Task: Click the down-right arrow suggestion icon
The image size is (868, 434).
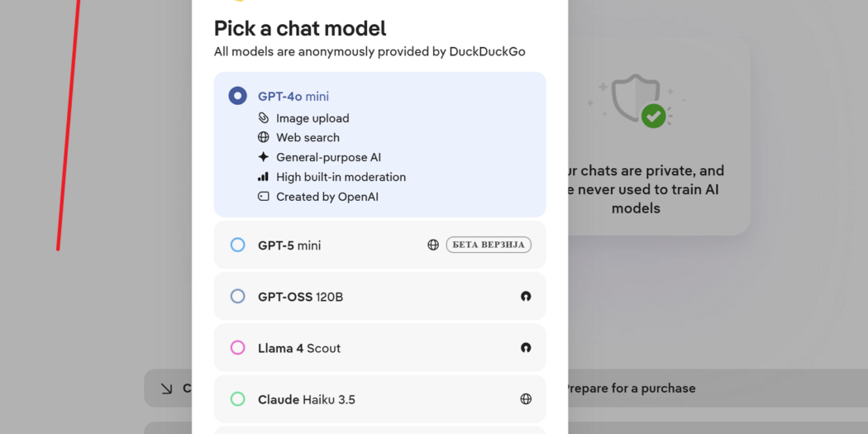Action: pos(167,388)
